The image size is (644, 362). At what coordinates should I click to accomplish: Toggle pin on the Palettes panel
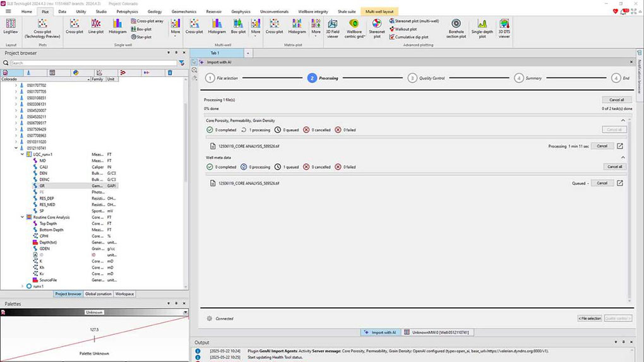pos(176,303)
